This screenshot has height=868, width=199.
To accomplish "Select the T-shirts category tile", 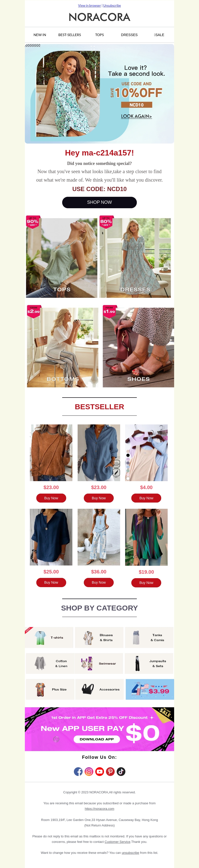I will (49, 637).
